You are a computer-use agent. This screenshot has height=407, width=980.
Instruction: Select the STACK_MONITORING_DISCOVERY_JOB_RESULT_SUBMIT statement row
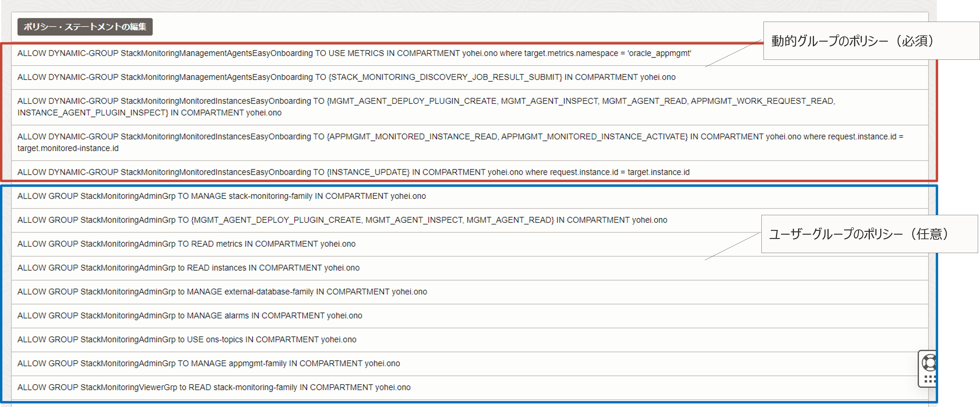[x=346, y=77]
